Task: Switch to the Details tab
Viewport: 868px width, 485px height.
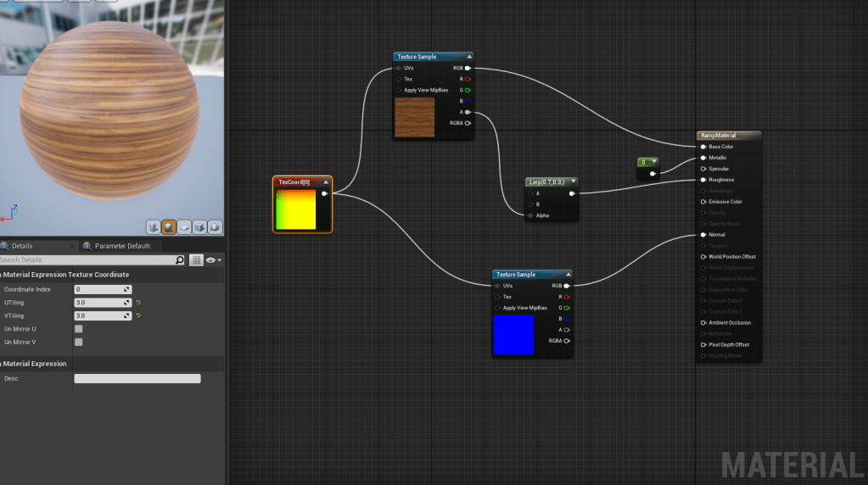Action: (x=22, y=246)
